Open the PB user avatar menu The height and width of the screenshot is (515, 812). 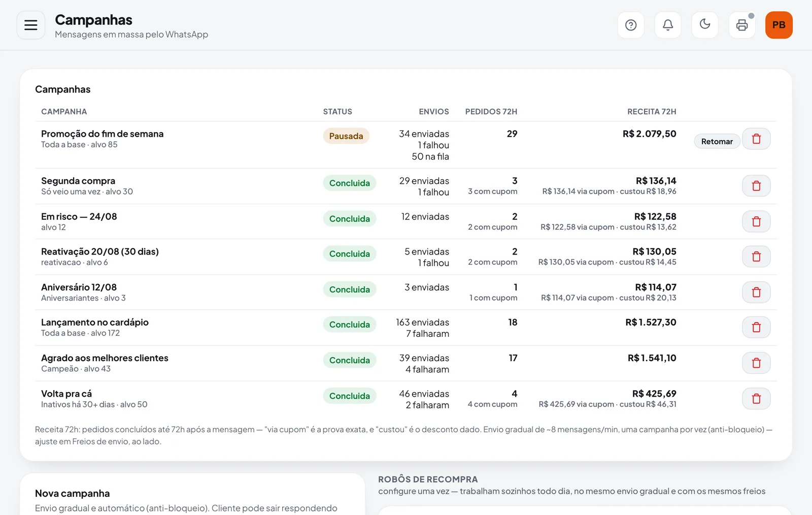click(779, 25)
